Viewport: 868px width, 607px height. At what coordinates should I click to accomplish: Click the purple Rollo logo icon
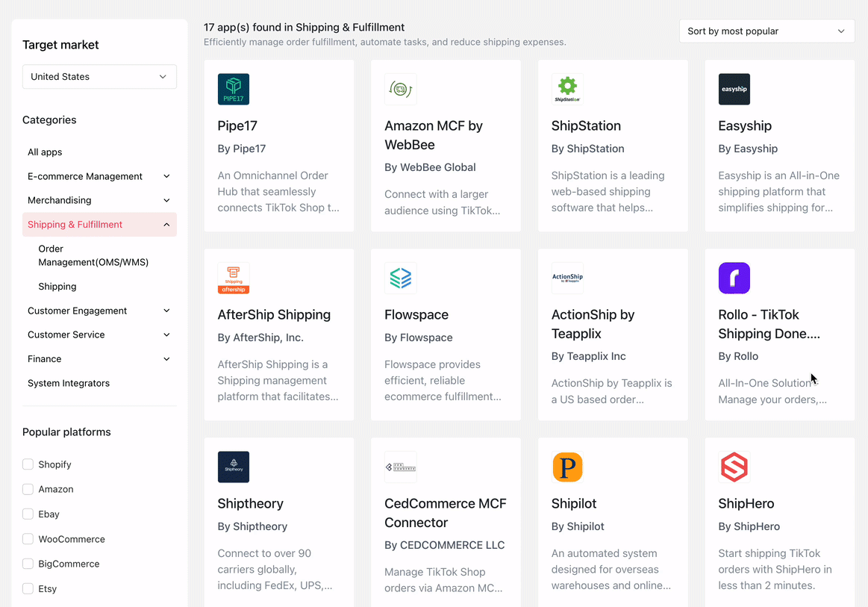[734, 278]
